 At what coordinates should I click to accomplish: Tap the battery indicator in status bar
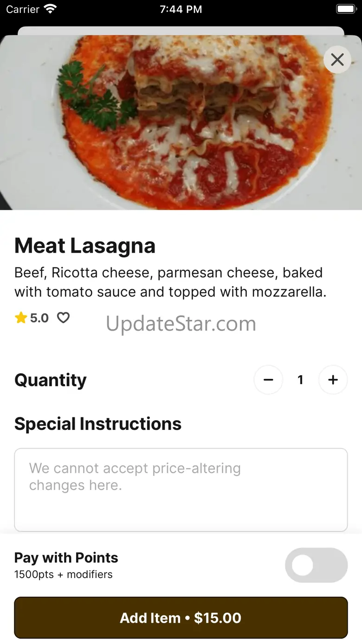point(346,9)
